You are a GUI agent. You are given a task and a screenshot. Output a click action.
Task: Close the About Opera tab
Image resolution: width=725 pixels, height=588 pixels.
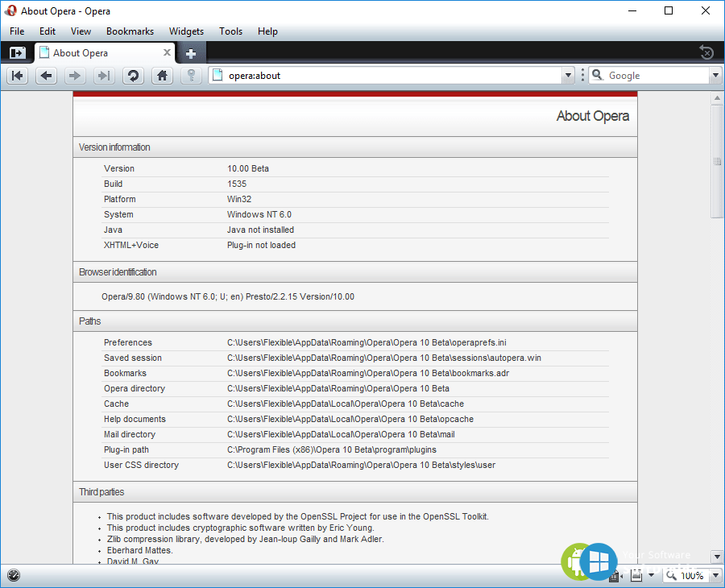[167, 52]
